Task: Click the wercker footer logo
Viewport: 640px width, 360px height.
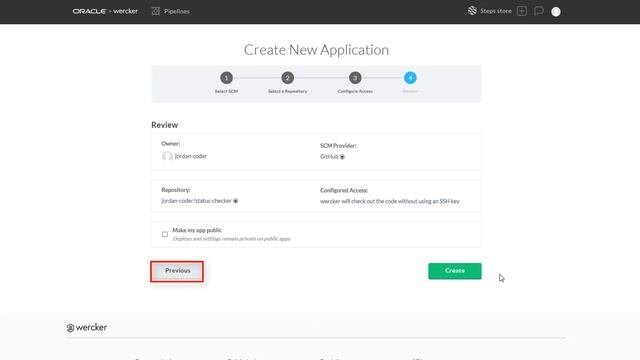Action: 87,327
